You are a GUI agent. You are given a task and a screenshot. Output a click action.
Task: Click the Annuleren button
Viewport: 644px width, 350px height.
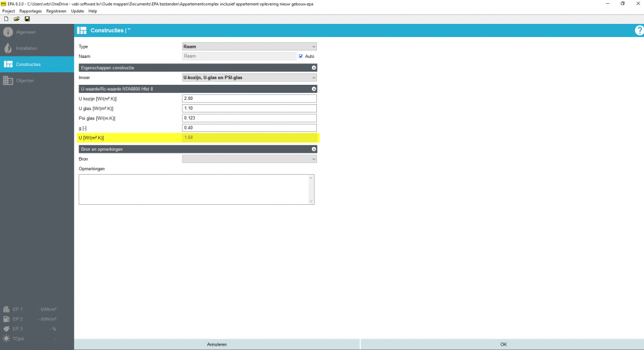217,344
